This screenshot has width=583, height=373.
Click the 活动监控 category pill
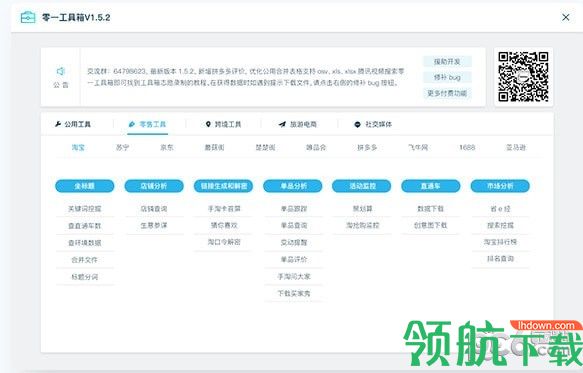pyautogui.click(x=361, y=186)
